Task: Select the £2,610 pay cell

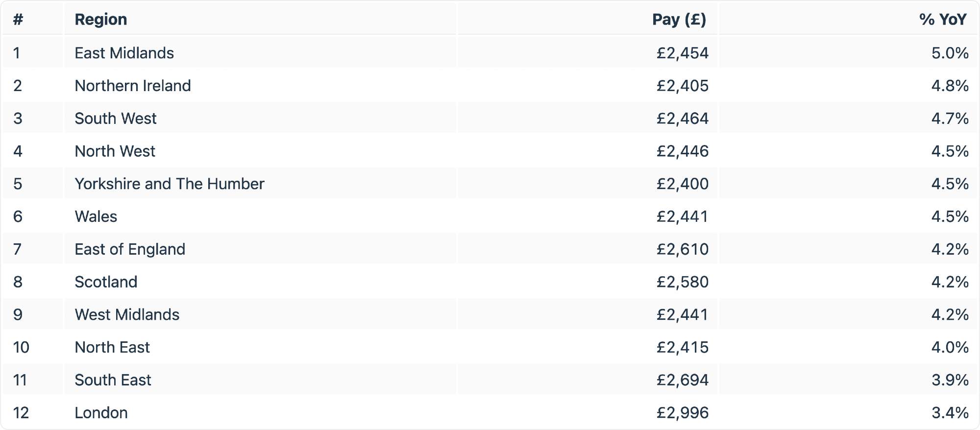Action: tap(683, 249)
